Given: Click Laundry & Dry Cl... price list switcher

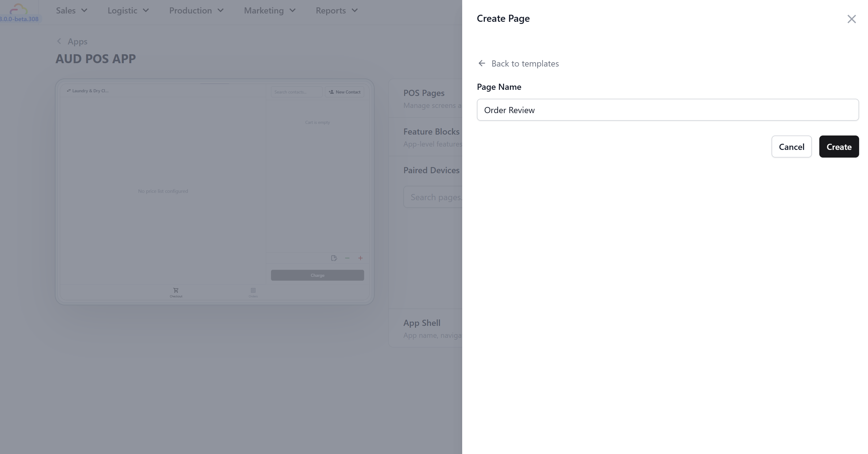Looking at the screenshot, I should 88,91.
